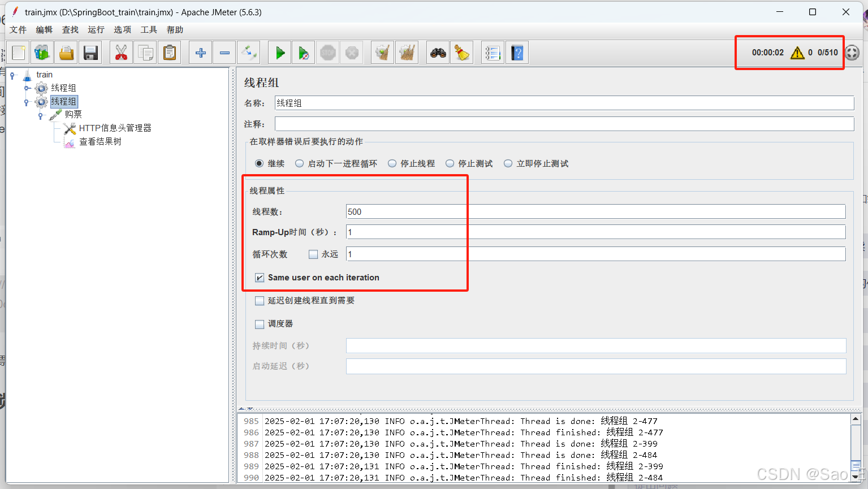The width and height of the screenshot is (868, 489).
Task: Open the 文件 menu
Action: coord(18,29)
